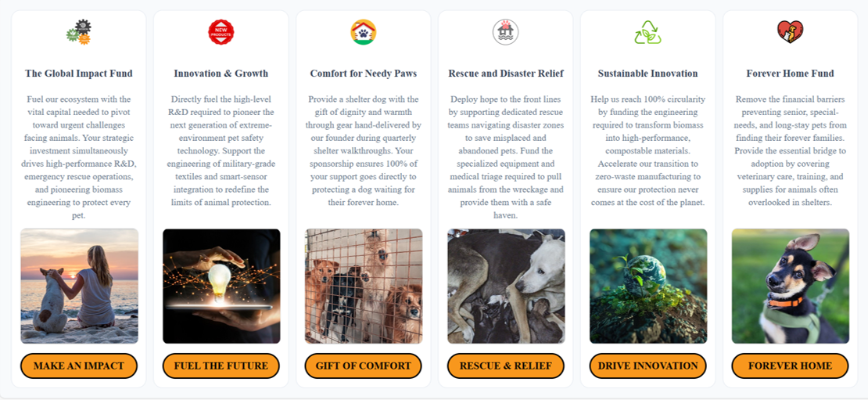Open the woman and dog sunset photo
The image size is (868, 400).
79,286
